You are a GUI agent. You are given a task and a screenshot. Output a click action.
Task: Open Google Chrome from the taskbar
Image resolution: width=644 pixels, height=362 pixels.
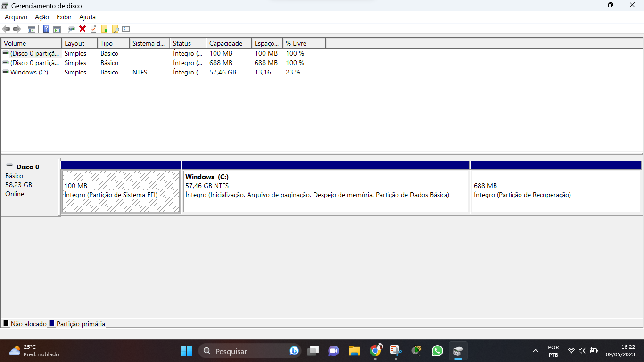coord(375,351)
